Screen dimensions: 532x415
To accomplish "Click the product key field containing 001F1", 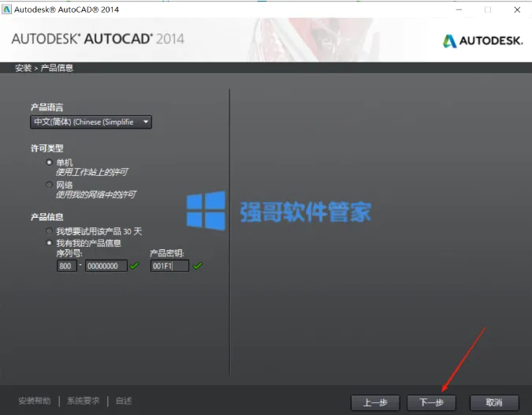I will point(169,266).
